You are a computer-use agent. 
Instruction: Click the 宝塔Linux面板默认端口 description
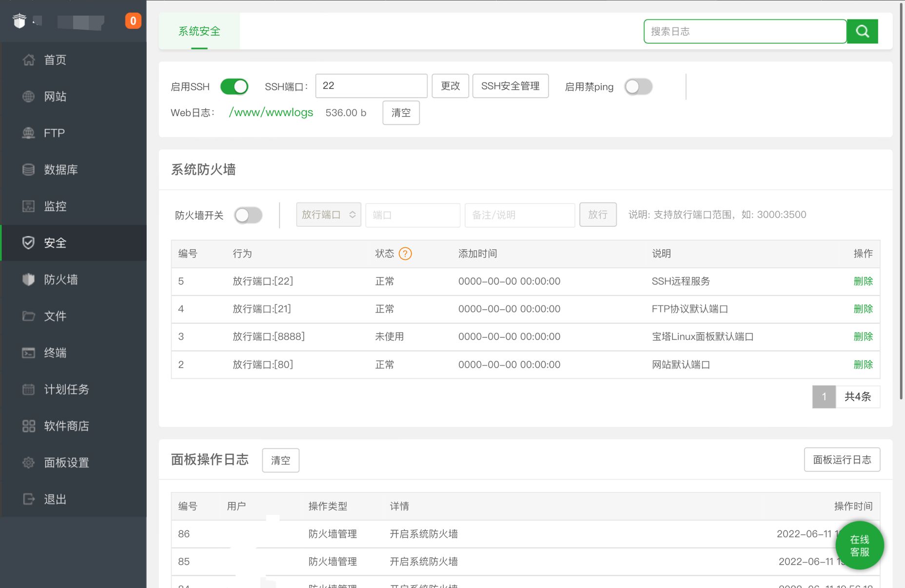(703, 336)
